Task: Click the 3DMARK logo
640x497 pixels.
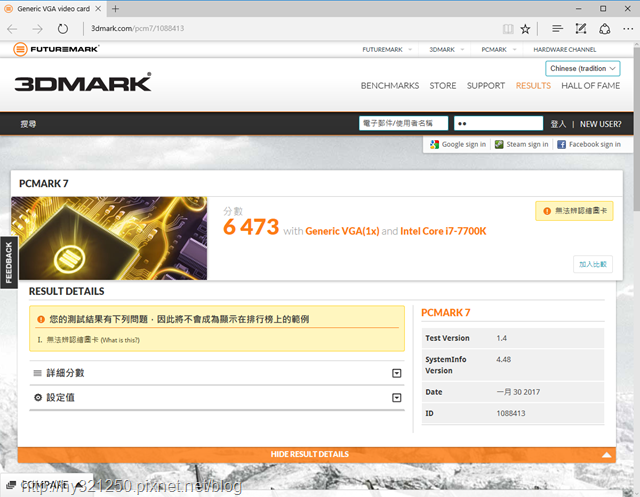Action: pyautogui.click(x=83, y=82)
